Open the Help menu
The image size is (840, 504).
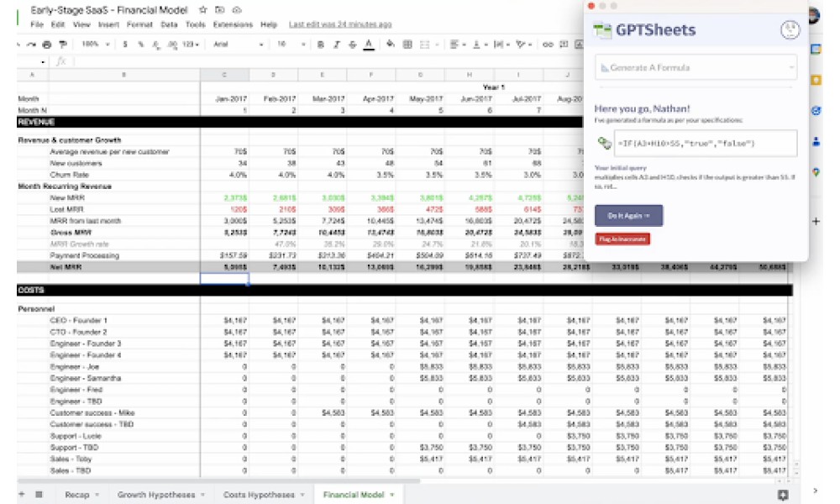coord(269,24)
